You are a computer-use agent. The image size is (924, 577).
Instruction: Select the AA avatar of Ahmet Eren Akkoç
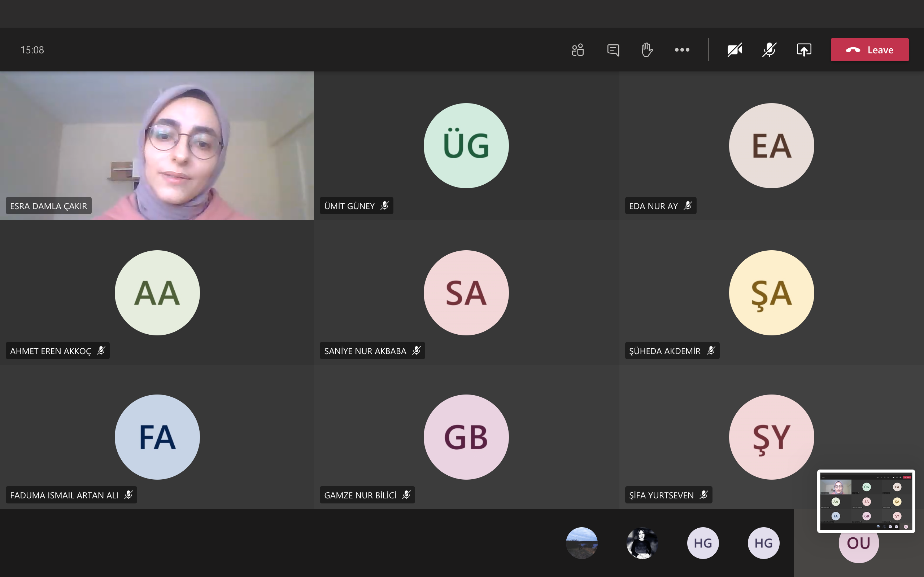[x=157, y=293]
